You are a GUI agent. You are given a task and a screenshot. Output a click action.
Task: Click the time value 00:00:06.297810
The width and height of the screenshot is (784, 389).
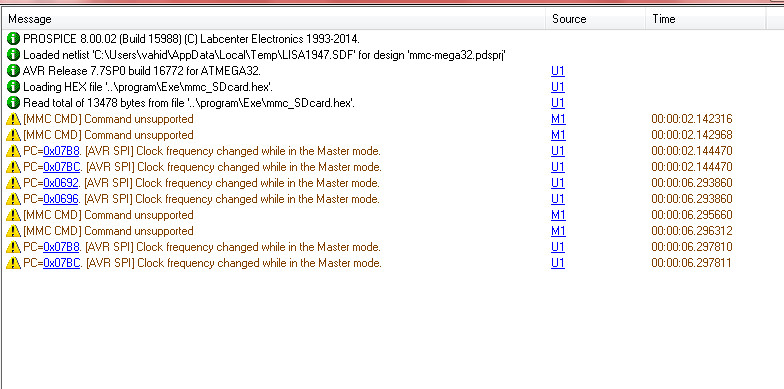coord(692,247)
